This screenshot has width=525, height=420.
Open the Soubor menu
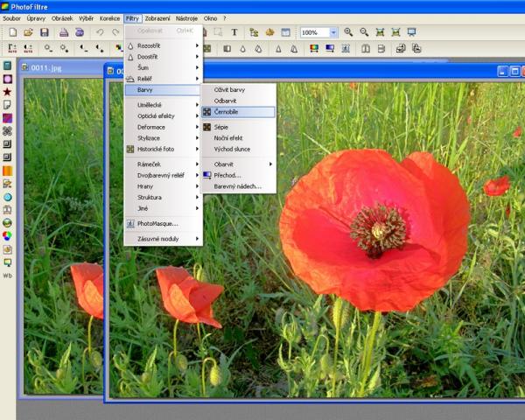point(11,18)
